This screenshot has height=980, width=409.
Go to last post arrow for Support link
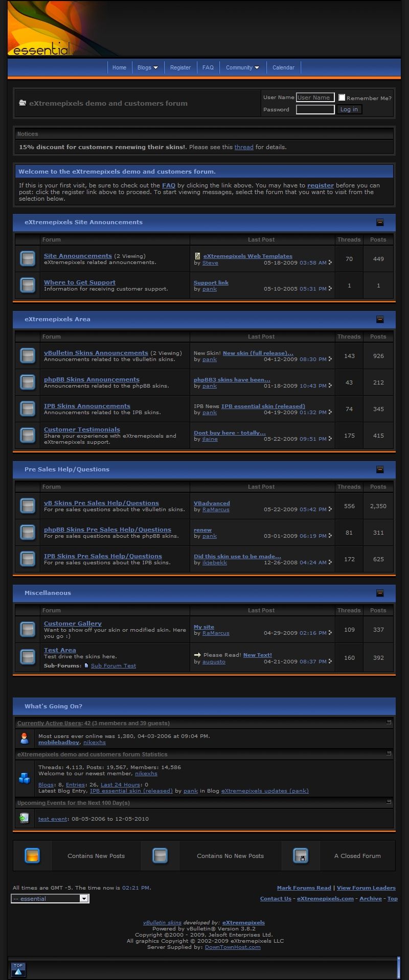330,289
